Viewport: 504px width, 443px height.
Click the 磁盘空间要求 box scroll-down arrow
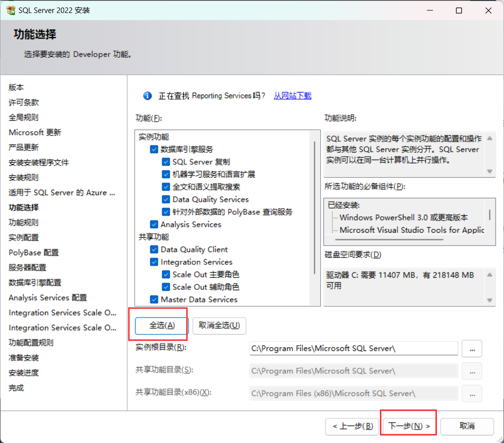tap(489, 300)
